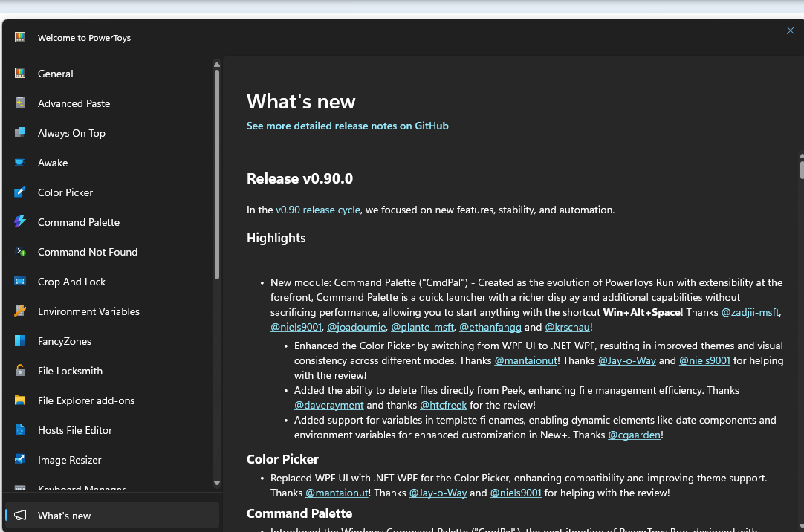This screenshot has height=532, width=804.
Task: Click the Release v0.90.0 heading
Action: pos(300,178)
